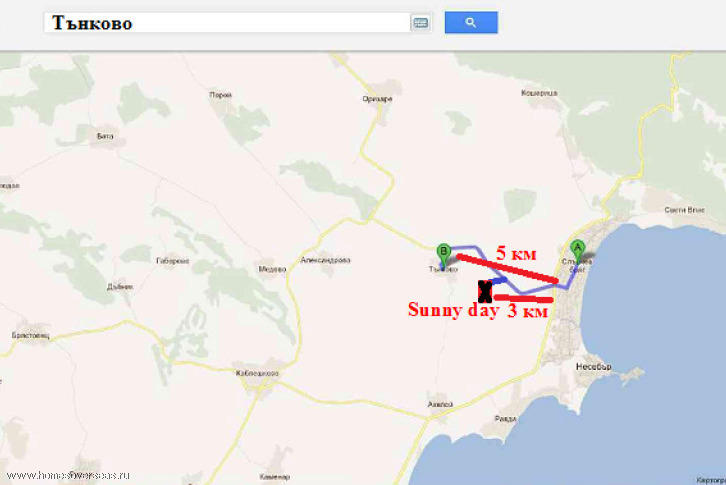Select the Александрово village label
This screenshot has width=726, height=485.
325,260
